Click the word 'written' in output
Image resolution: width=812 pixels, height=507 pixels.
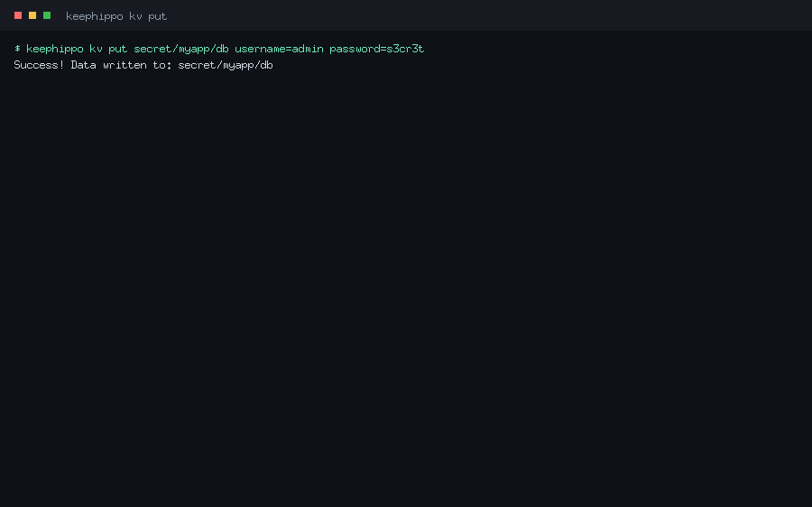click(x=125, y=65)
